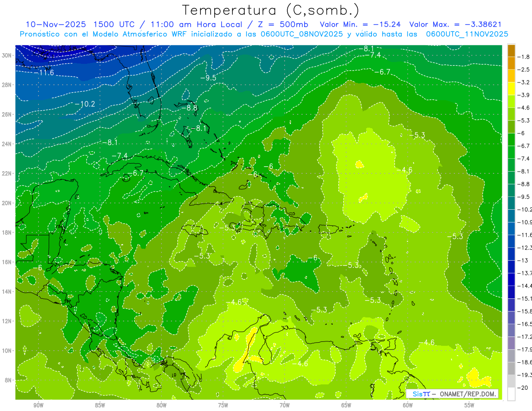Click the '75W' longitude axis label

pos(223,405)
